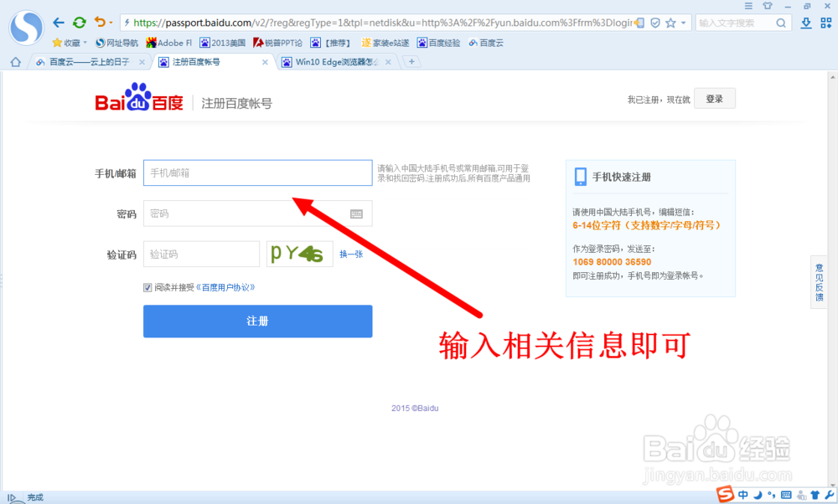Click the home icon beside the tabs
This screenshot has height=504, width=838.
pos(15,62)
